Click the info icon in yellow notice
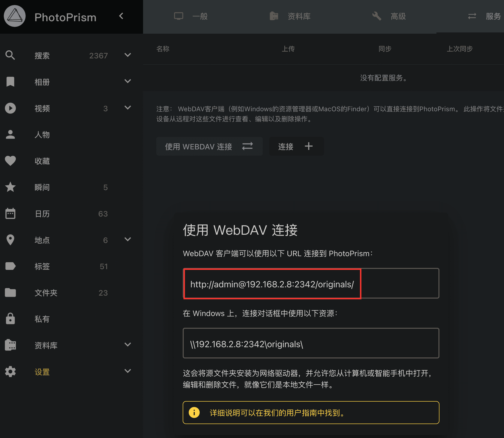 [x=194, y=412]
